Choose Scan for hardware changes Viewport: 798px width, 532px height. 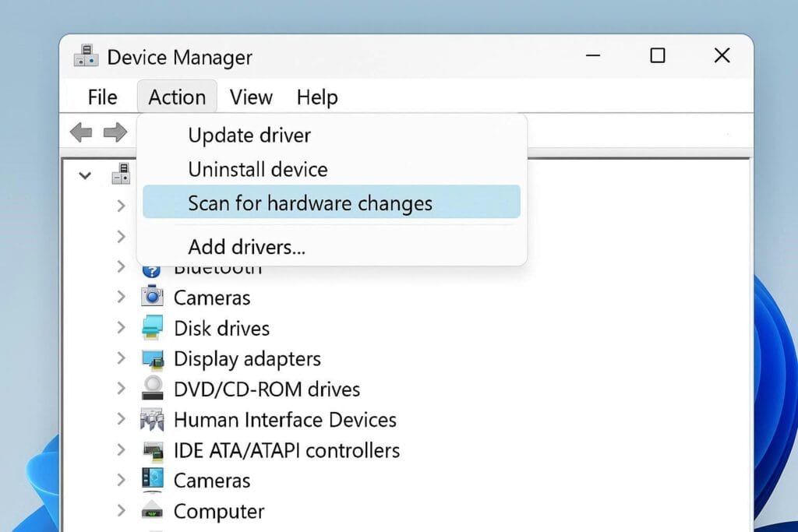(x=310, y=203)
